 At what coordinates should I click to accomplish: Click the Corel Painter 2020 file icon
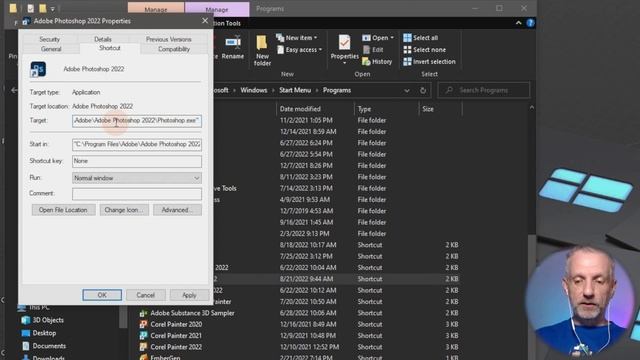(143, 324)
